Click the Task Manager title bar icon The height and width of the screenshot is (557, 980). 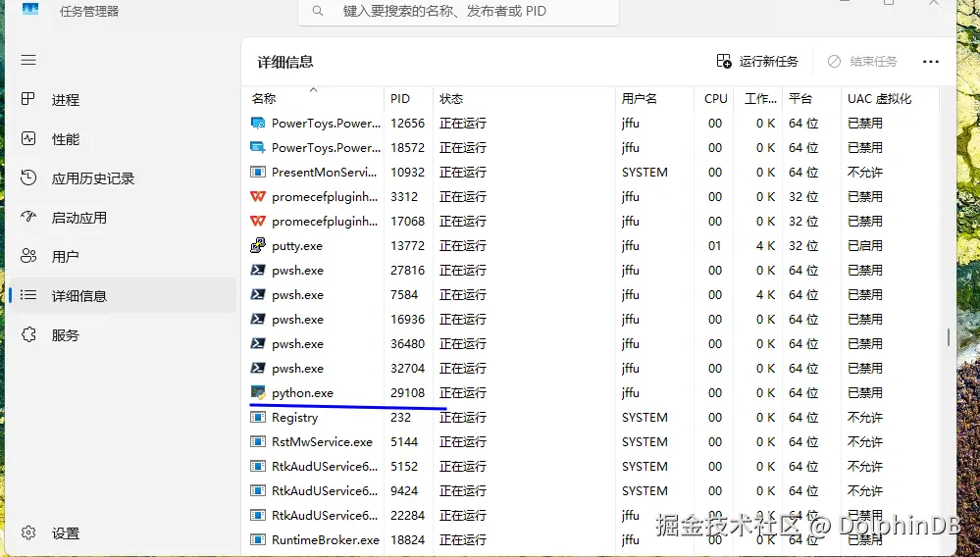30,9
